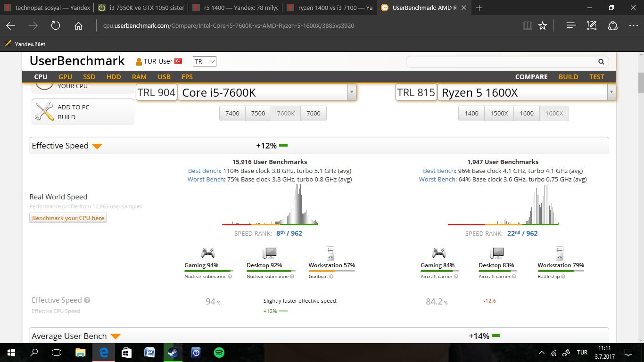The image size is (644, 362).
Task: Select the 1600 Ryzen button
Action: click(527, 113)
